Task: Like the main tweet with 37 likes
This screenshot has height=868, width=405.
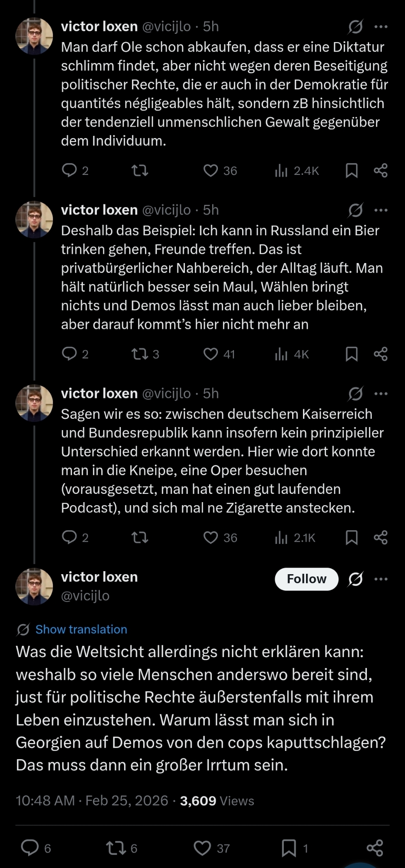Action: [202, 848]
